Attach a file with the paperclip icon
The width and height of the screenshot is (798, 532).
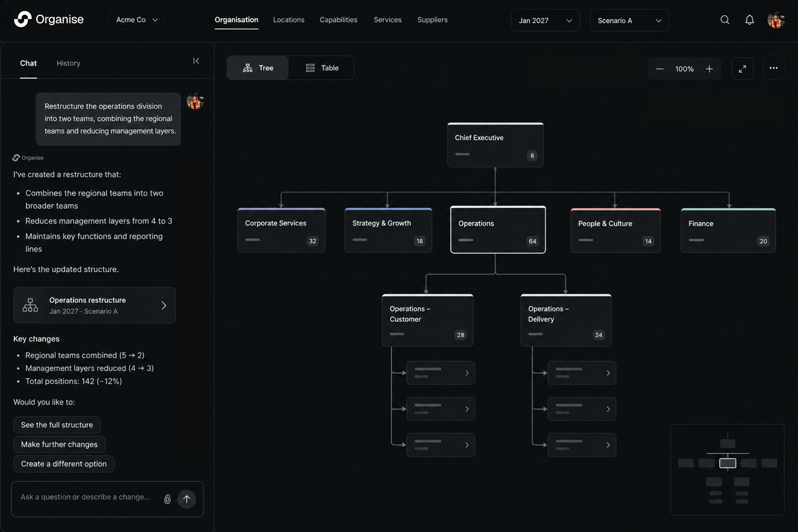(167, 499)
